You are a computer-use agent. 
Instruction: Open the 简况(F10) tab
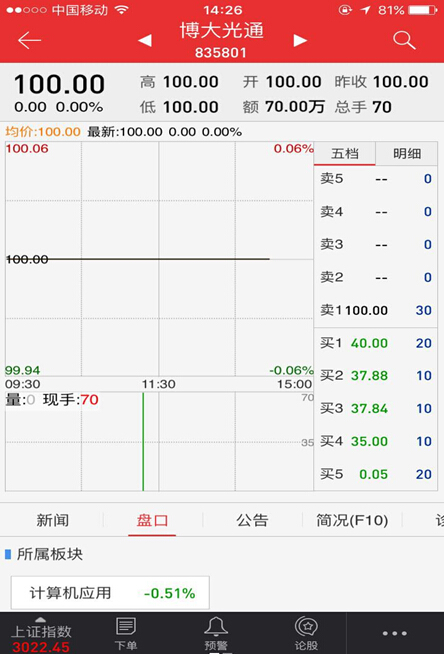[352, 520]
